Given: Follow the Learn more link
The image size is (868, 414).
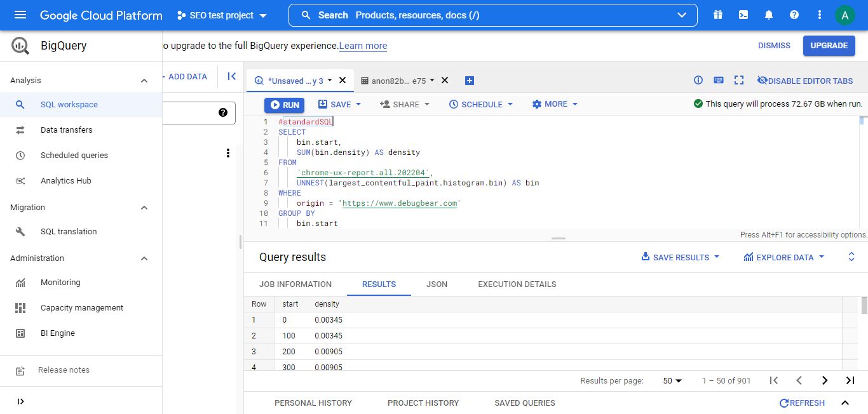Looking at the screenshot, I should tap(363, 46).
